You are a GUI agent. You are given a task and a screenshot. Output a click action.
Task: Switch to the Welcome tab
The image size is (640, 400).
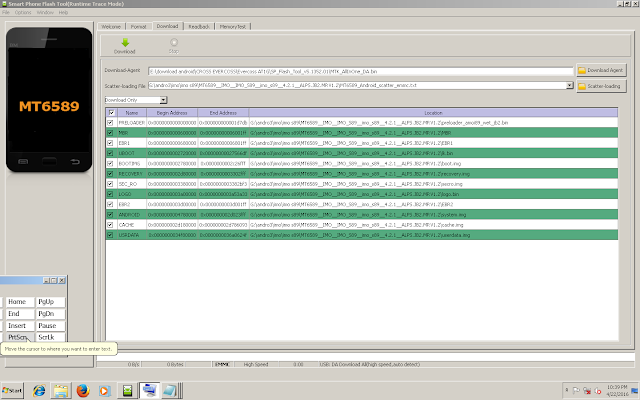pyautogui.click(x=111, y=27)
